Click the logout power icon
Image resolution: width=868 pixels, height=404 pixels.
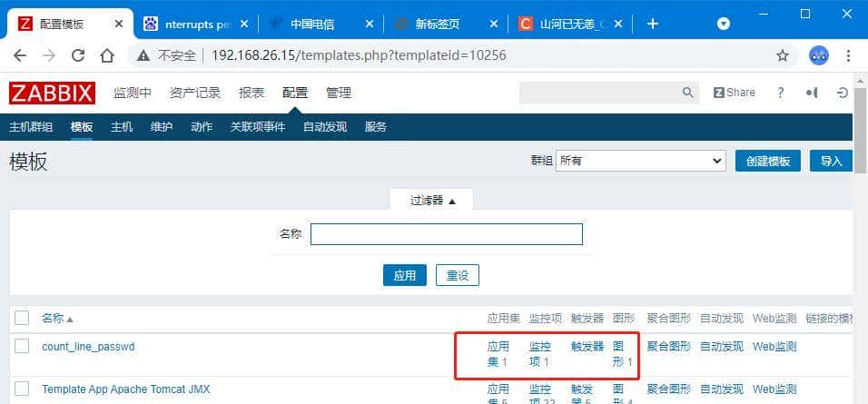tap(843, 93)
